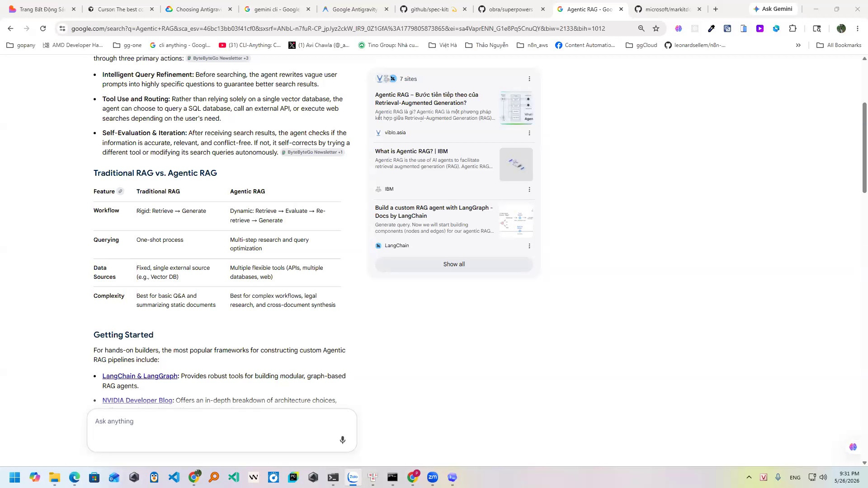The height and width of the screenshot is (488, 868).
Task: Click the viblo.asia result thumbnail
Action: tap(516, 108)
